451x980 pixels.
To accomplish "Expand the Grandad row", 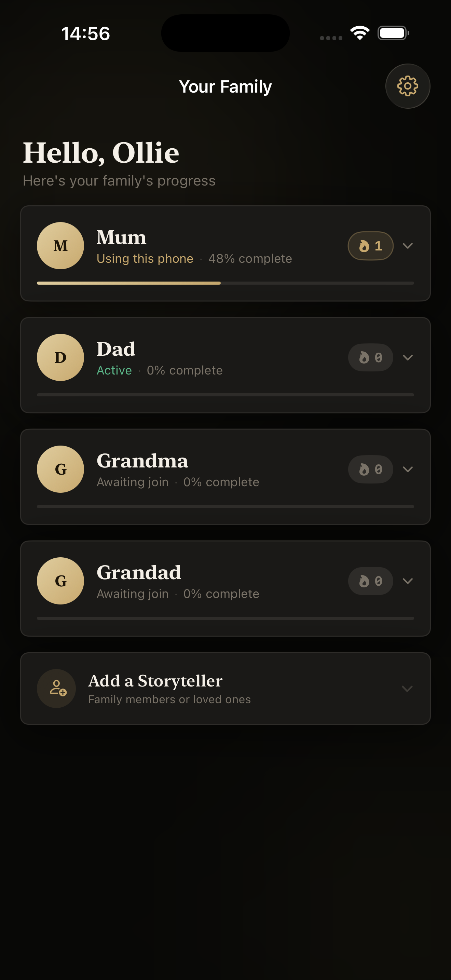I will [x=408, y=581].
